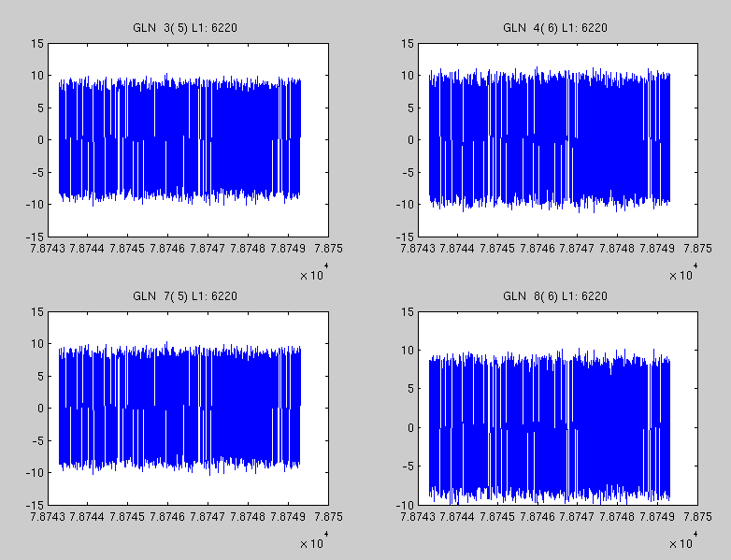731x560 pixels.
Task: Click the 15 y-axis tick on GLN 3 plot
Action: click(37, 43)
